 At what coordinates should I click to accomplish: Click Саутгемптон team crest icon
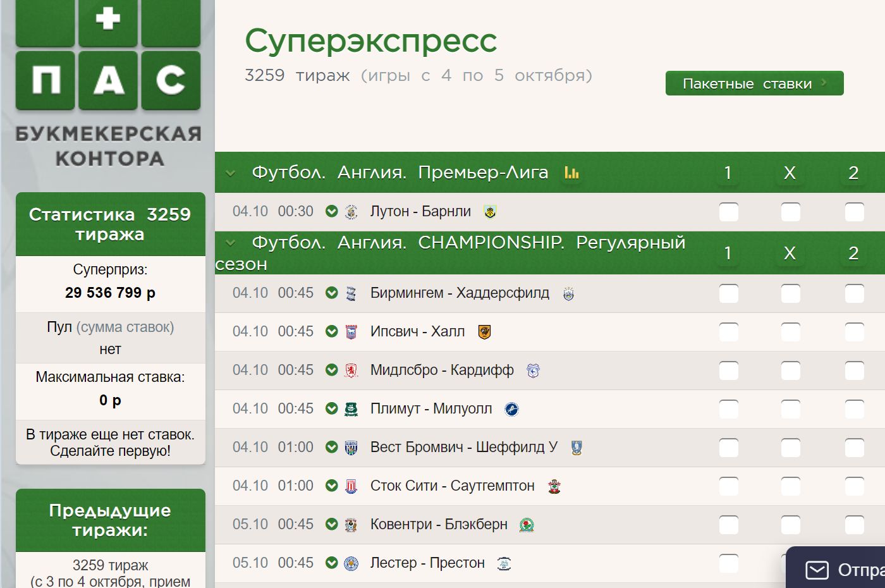pyautogui.click(x=554, y=486)
